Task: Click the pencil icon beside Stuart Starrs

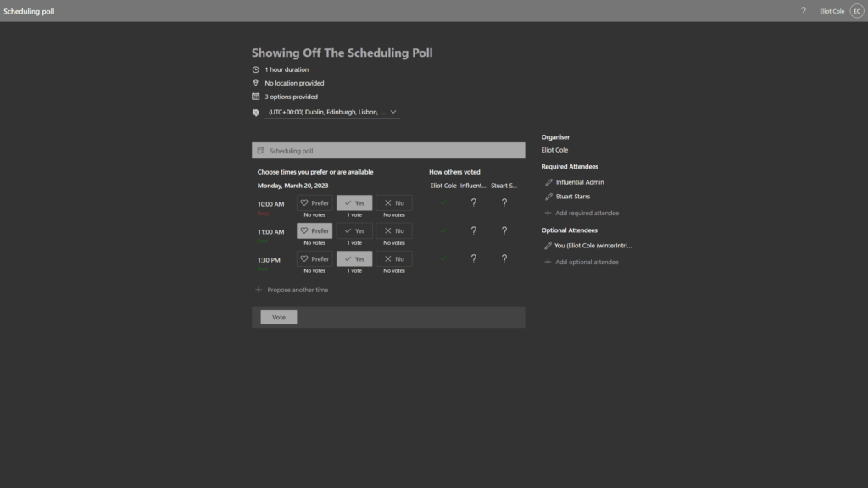Action: (x=548, y=196)
